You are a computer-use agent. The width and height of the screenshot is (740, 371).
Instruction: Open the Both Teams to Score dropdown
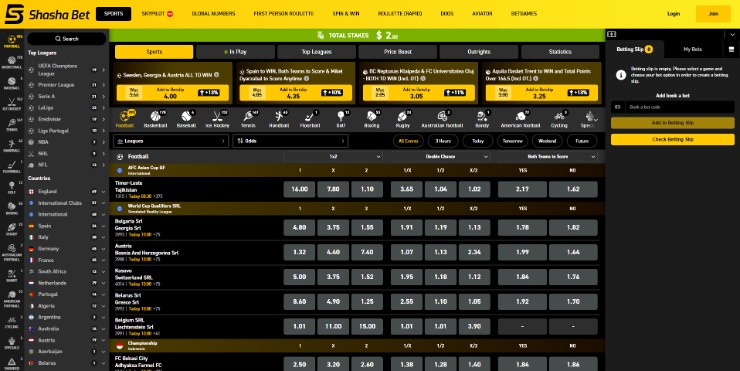[548, 156]
